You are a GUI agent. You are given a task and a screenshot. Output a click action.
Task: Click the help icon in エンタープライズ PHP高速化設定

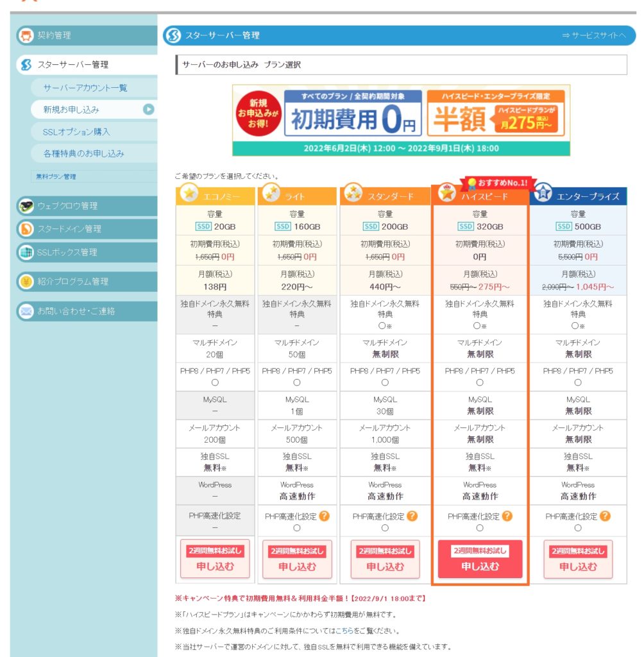(x=604, y=516)
